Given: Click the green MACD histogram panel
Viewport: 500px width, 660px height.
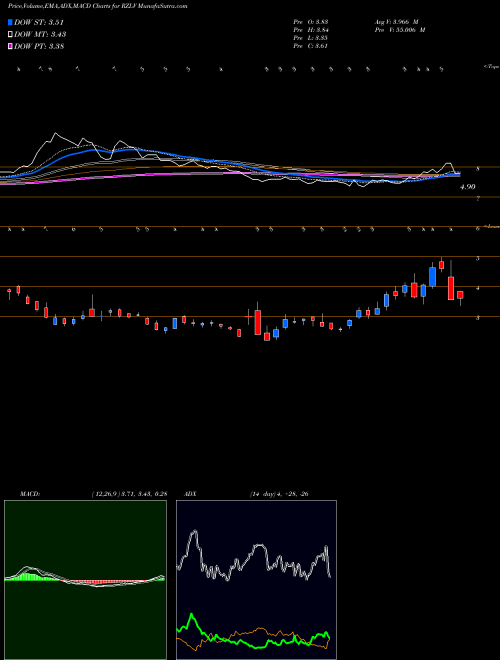Looking at the screenshot, I should tap(85, 580).
